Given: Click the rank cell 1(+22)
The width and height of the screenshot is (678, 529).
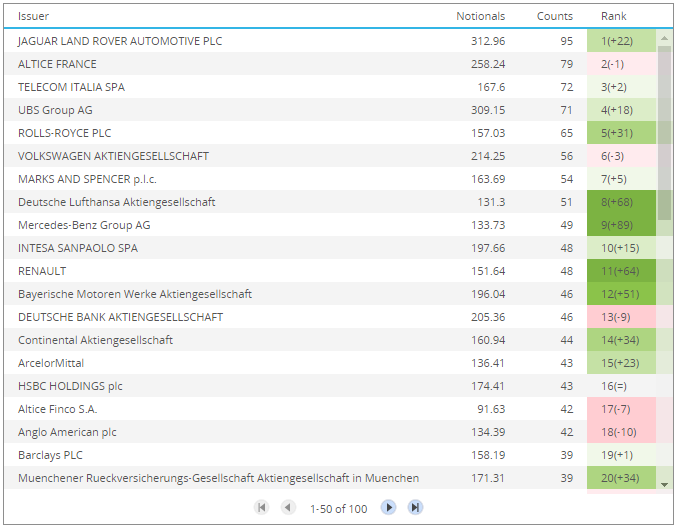Looking at the screenshot, I should coord(621,41).
